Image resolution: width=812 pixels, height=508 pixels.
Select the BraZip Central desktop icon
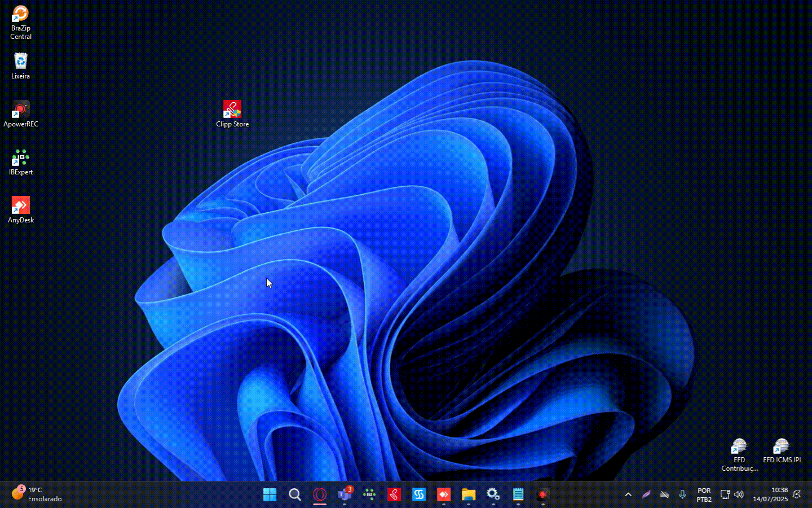(21, 15)
